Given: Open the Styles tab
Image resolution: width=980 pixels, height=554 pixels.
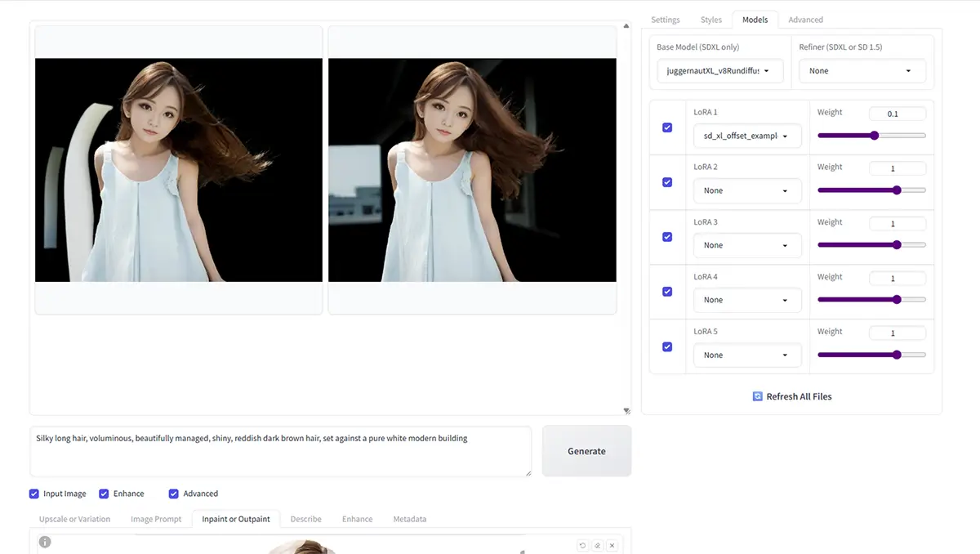Looking at the screenshot, I should 711,20.
